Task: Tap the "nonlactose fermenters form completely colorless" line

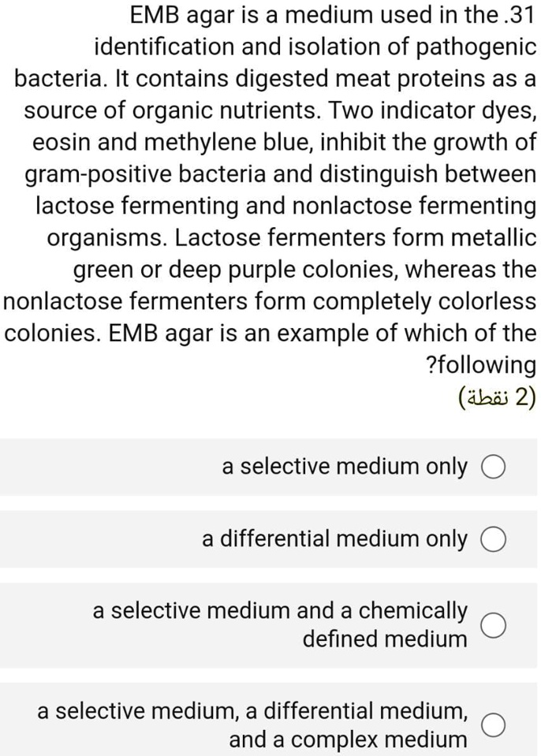Action: tap(270, 301)
